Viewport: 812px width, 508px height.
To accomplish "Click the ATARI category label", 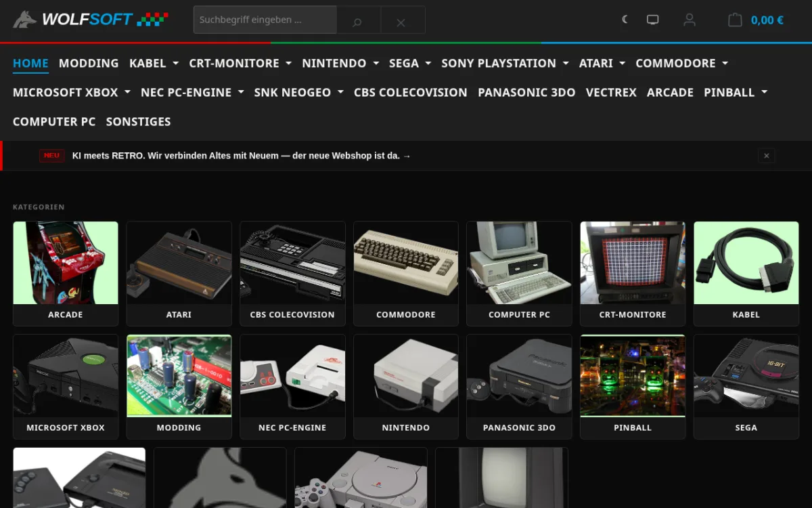I will click(x=179, y=315).
